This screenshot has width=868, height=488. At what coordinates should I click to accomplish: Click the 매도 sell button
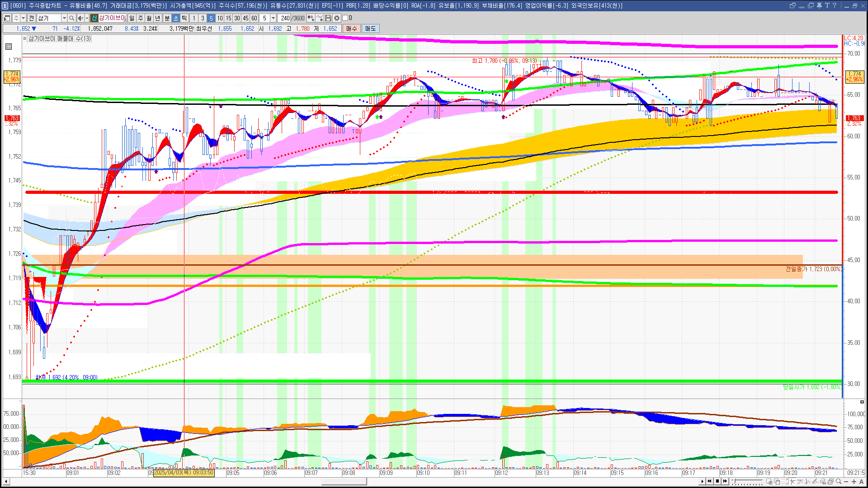(371, 28)
